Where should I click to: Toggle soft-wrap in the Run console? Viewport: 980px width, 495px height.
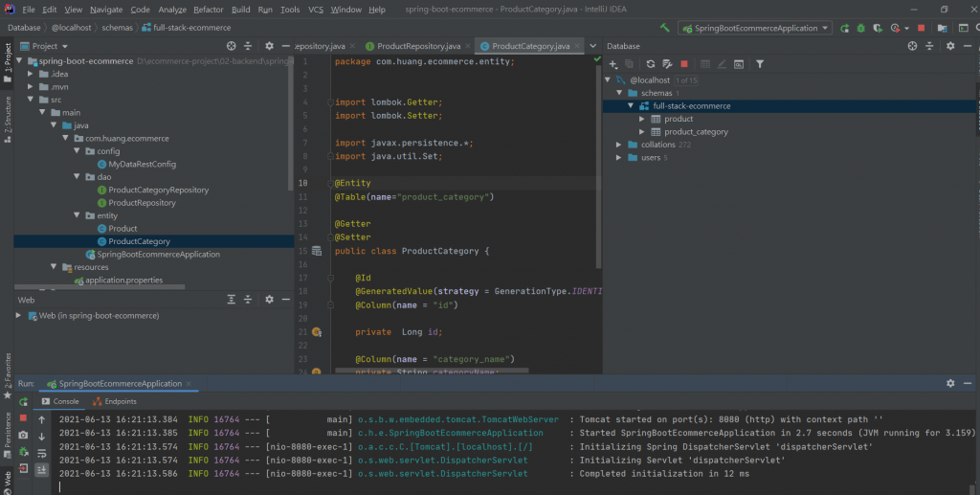[x=42, y=453]
